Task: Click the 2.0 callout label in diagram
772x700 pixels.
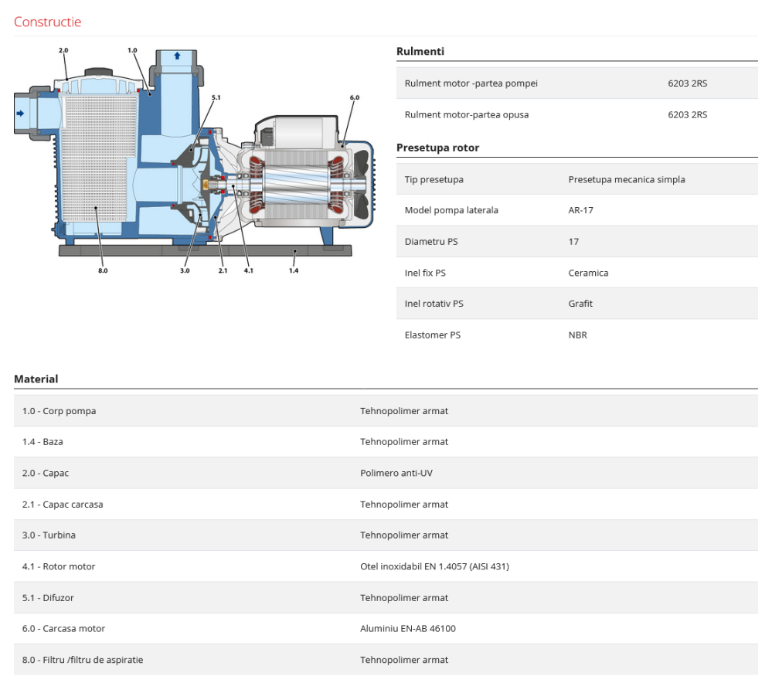Action: point(63,50)
